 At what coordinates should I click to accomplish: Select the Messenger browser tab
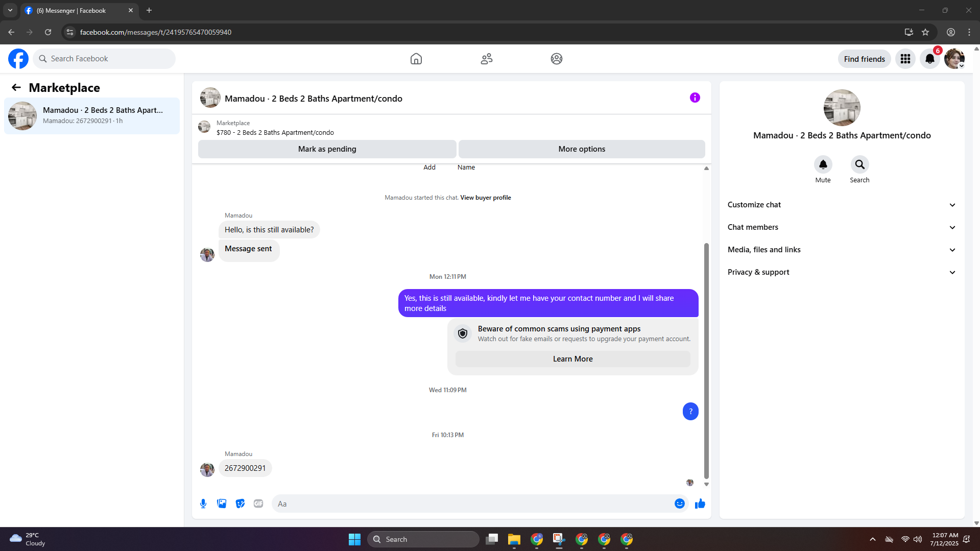[80, 10]
